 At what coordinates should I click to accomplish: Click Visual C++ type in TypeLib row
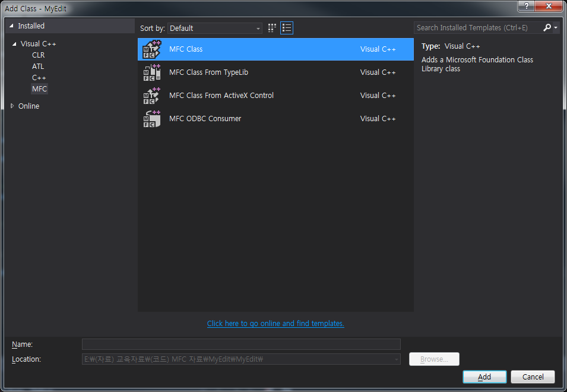[378, 72]
